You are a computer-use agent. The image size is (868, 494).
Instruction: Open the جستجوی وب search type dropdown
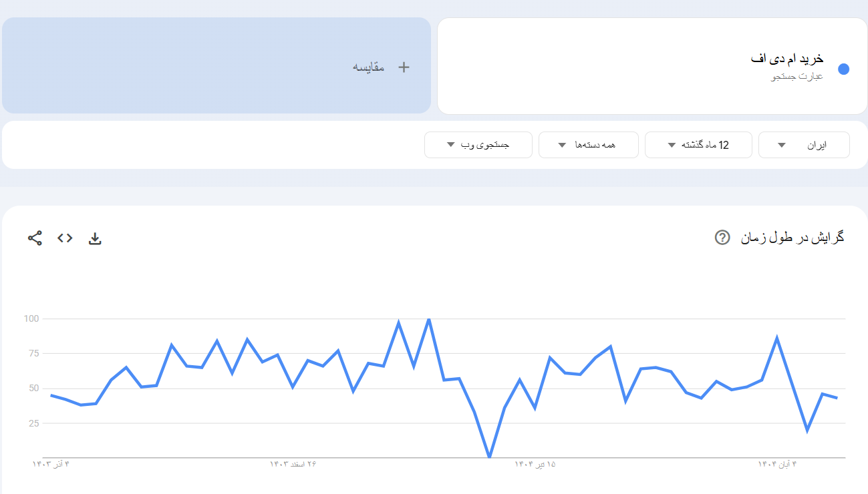[478, 144]
